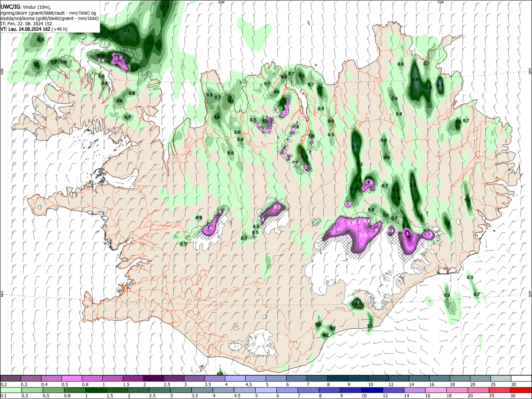Click the bright red 30 swatch ending the rain legend
Image resolution: width=532 pixels, height=399 pixels.
pyautogui.click(x=521, y=390)
